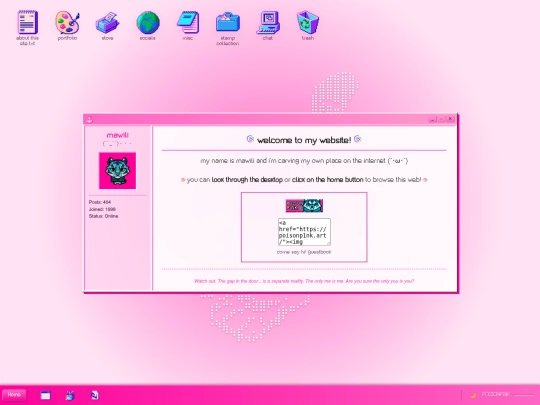Open the trash recycle bin icon
540x405 pixels.
click(x=308, y=26)
